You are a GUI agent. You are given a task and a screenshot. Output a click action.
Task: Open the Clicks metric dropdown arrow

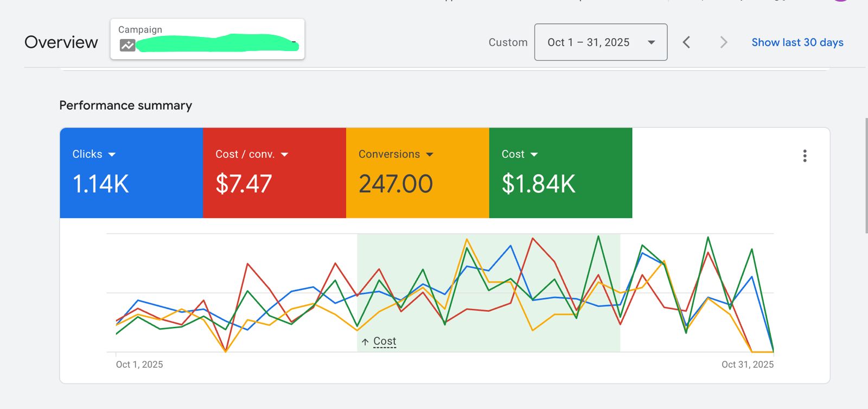point(112,155)
